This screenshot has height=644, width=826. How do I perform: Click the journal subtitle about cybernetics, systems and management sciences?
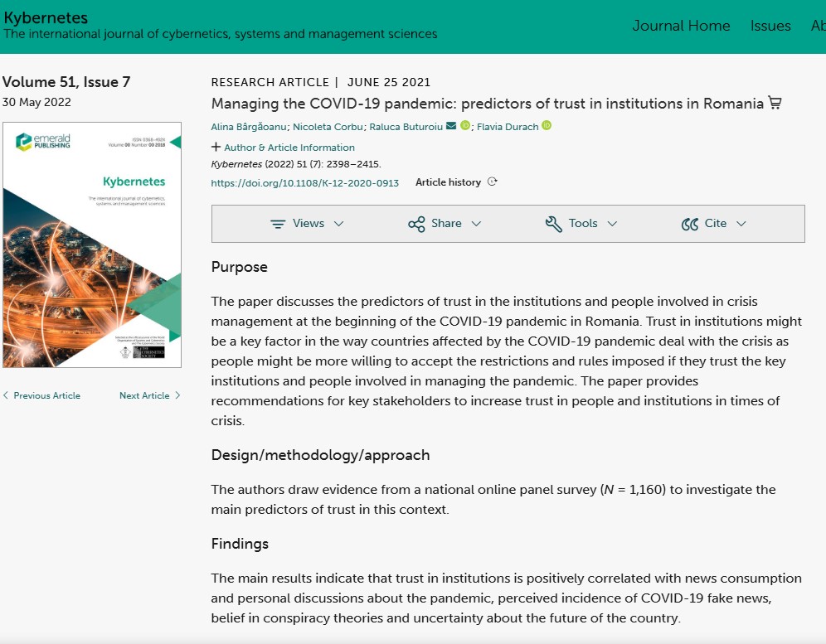tap(221, 34)
